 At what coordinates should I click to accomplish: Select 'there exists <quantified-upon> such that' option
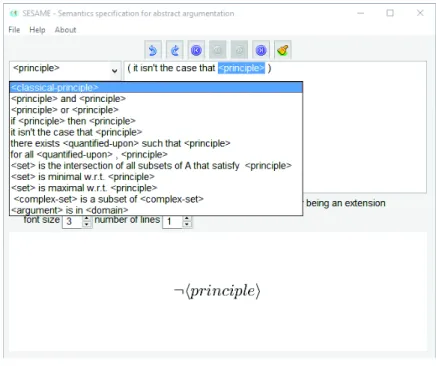[x=156, y=143]
